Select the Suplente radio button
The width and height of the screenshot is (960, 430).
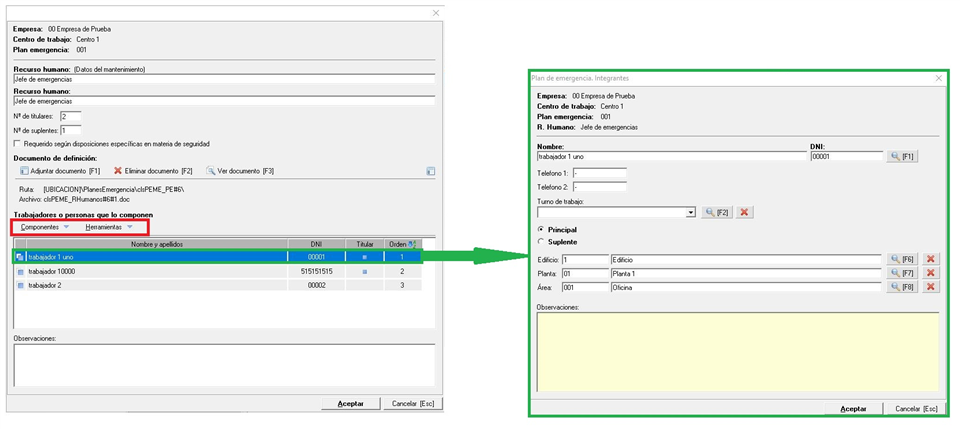click(541, 241)
